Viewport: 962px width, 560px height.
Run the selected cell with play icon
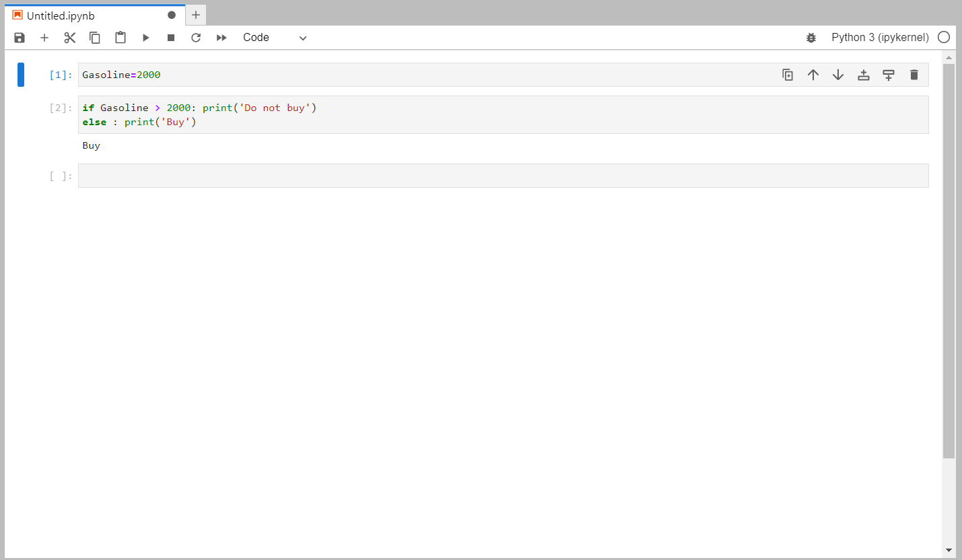pyautogui.click(x=145, y=38)
